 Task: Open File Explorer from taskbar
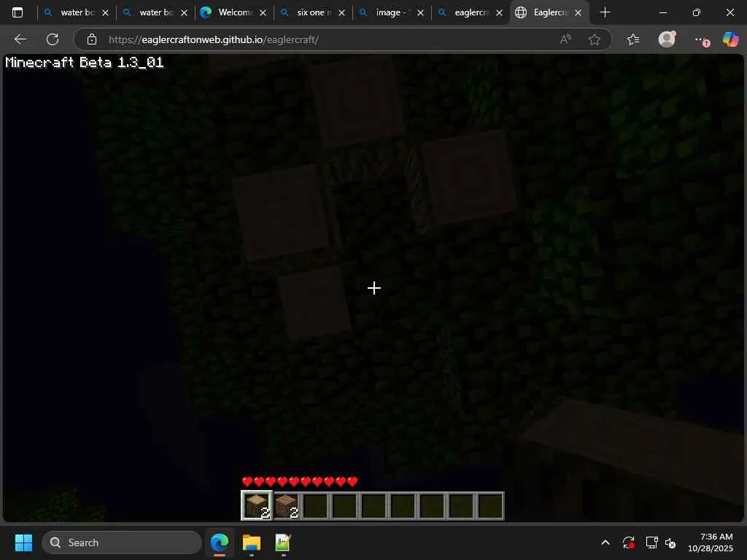(251, 542)
